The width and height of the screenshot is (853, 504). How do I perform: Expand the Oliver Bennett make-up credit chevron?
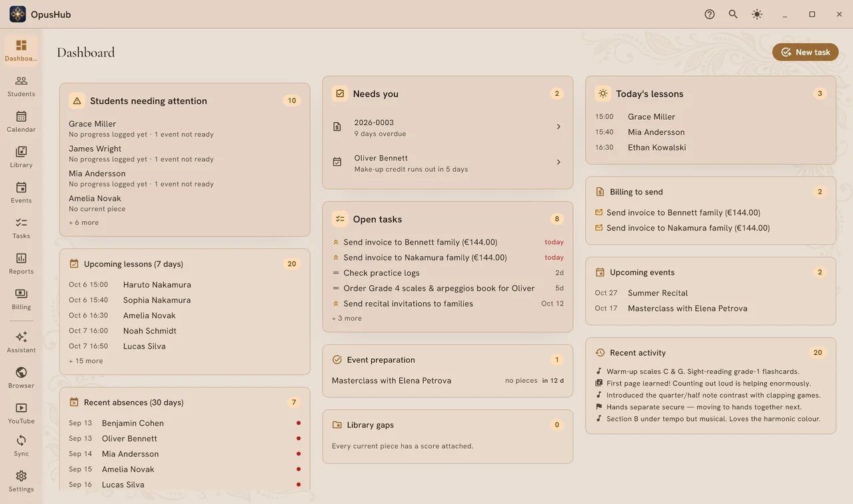[558, 162]
